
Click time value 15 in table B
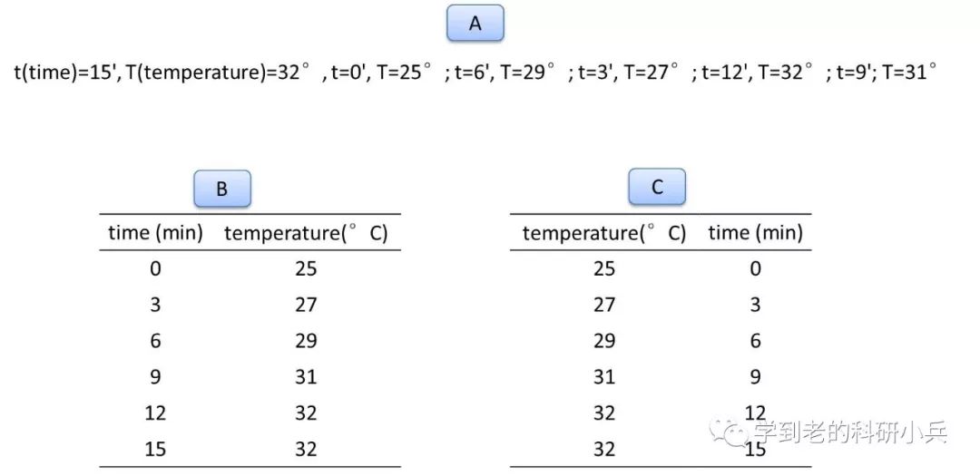(156, 449)
